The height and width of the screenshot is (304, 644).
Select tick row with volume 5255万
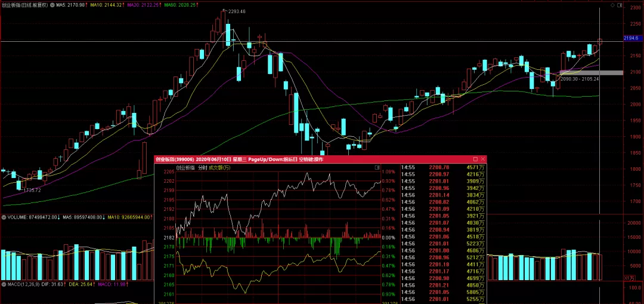[443, 299]
